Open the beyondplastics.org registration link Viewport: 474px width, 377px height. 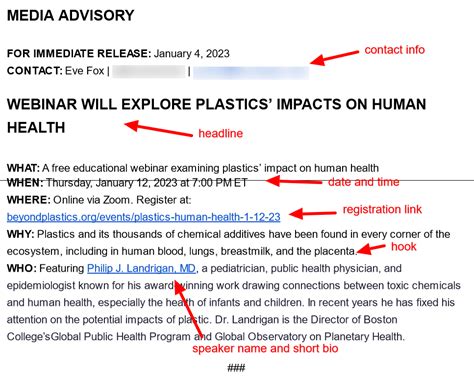pos(143,217)
